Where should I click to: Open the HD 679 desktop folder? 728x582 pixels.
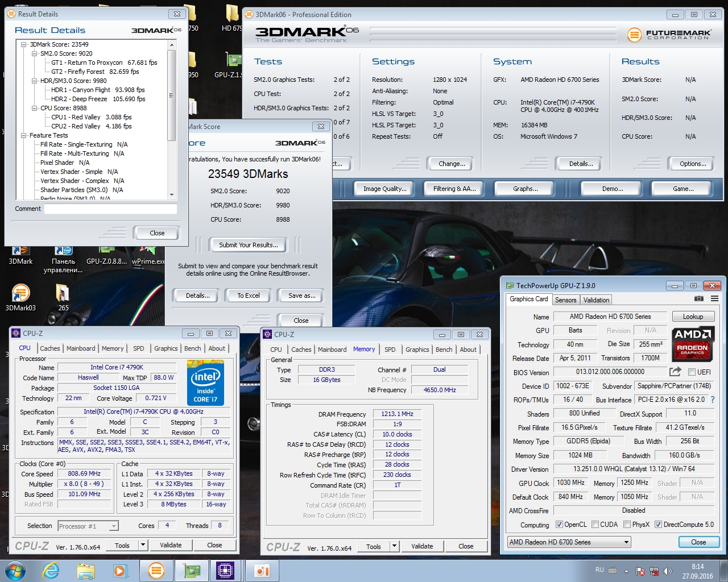pos(232,18)
